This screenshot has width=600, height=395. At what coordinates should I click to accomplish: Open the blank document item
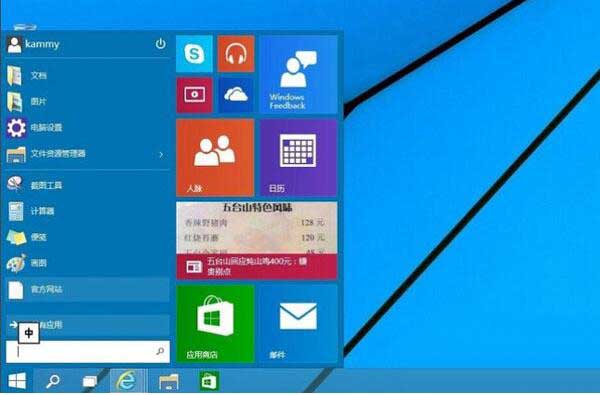coord(88,289)
